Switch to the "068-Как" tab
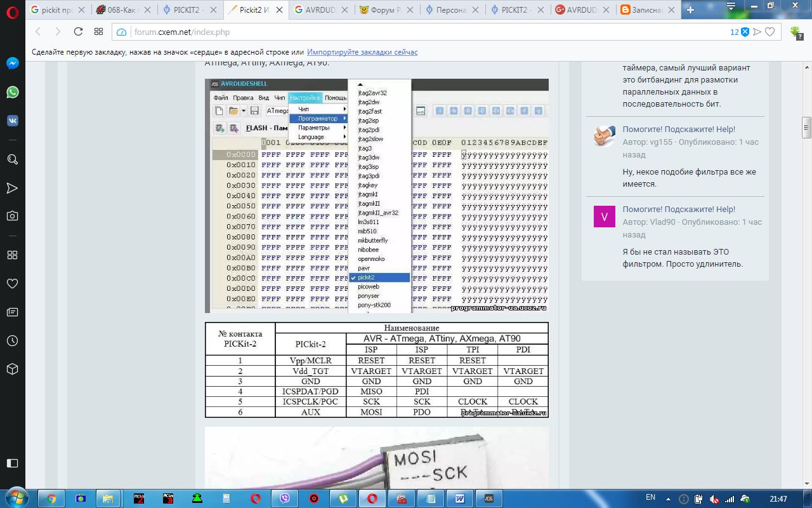 point(124,10)
